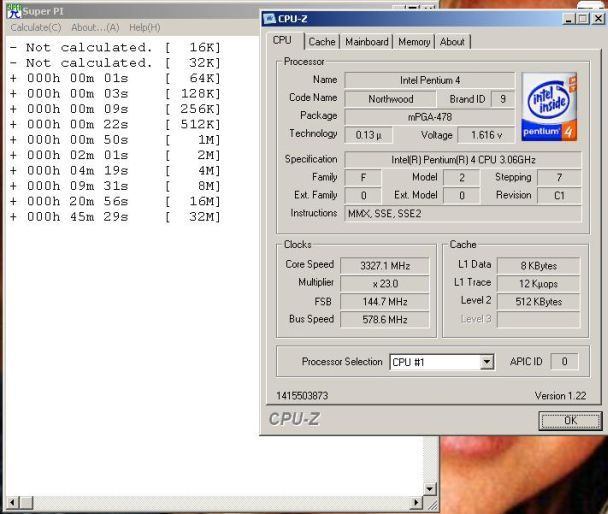Click the Brand ID value 9
Screen dimensions: 608x514
503,99
